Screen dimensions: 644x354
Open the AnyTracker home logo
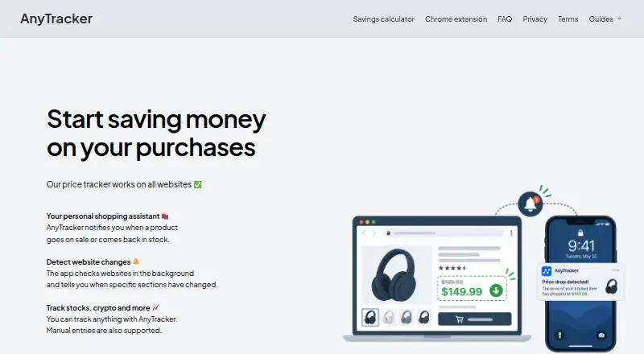56,19
